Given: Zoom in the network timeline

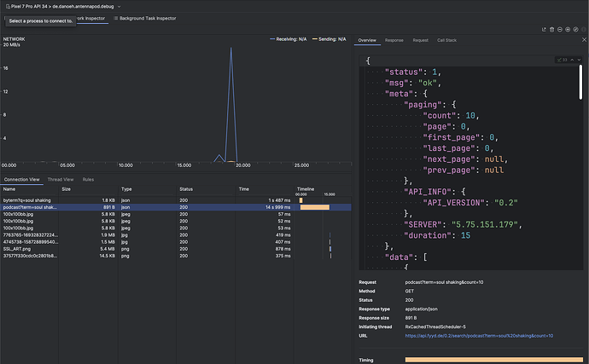Looking at the screenshot, I should point(568,29).
